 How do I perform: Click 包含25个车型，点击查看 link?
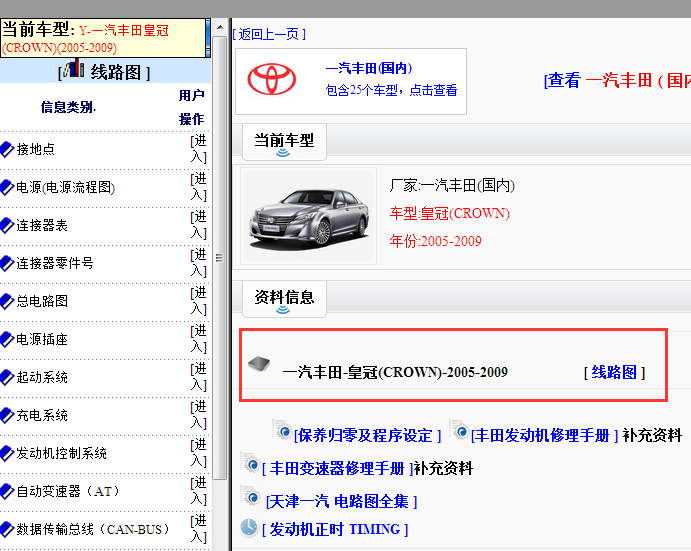pos(391,90)
